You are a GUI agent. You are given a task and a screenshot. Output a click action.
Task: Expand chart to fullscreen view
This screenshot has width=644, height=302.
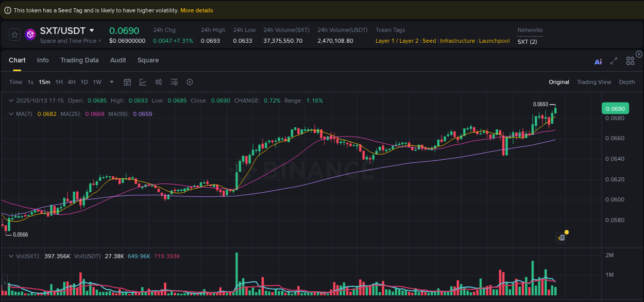pos(614,61)
